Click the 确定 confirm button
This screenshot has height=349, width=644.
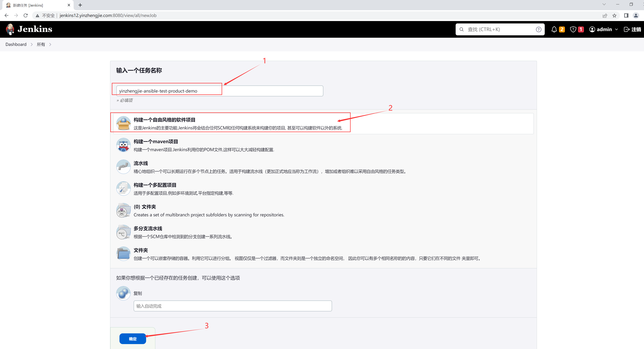point(133,339)
